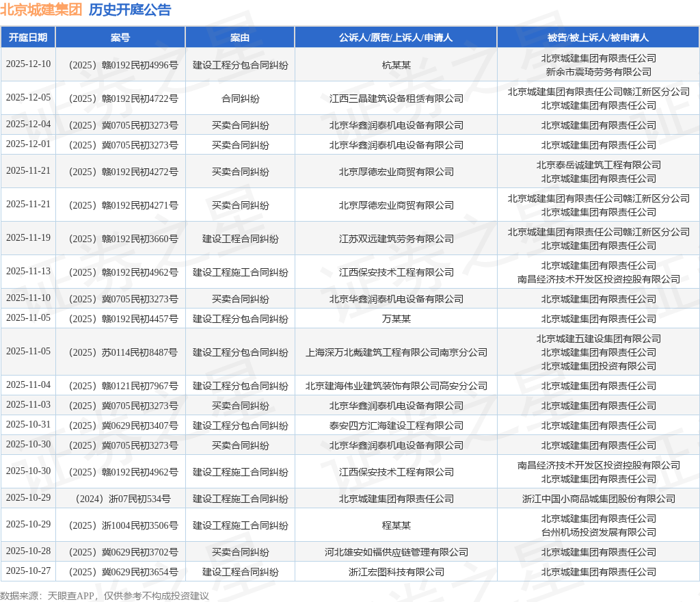The height and width of the screenshot is (602, 700).
Task: Click plaintiff 上海深万北戴建筑工程有限公司南京分公司
Action: tap(396, 352)
